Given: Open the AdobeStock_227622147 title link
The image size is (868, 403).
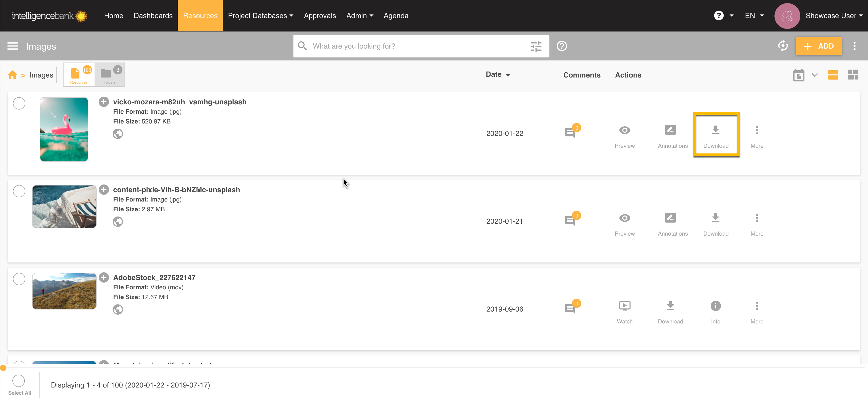Looking at the screenshot, I should [x=154, y=278].
